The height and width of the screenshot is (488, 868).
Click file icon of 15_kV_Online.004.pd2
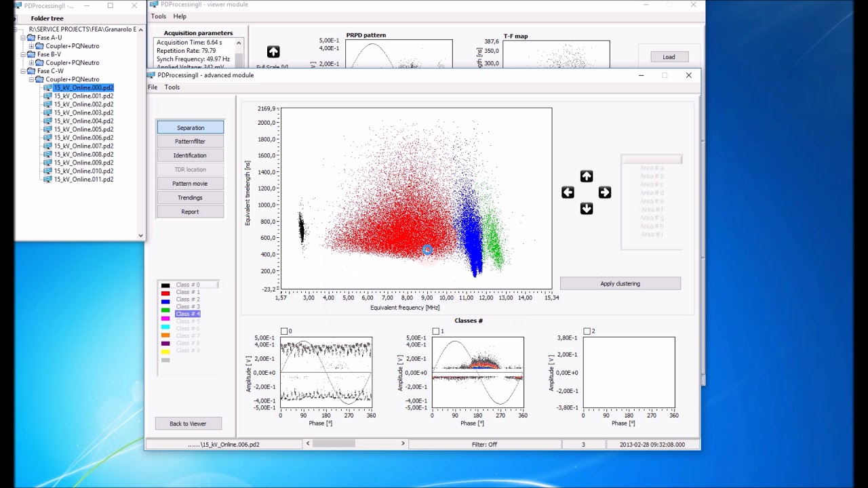point(47,121)
